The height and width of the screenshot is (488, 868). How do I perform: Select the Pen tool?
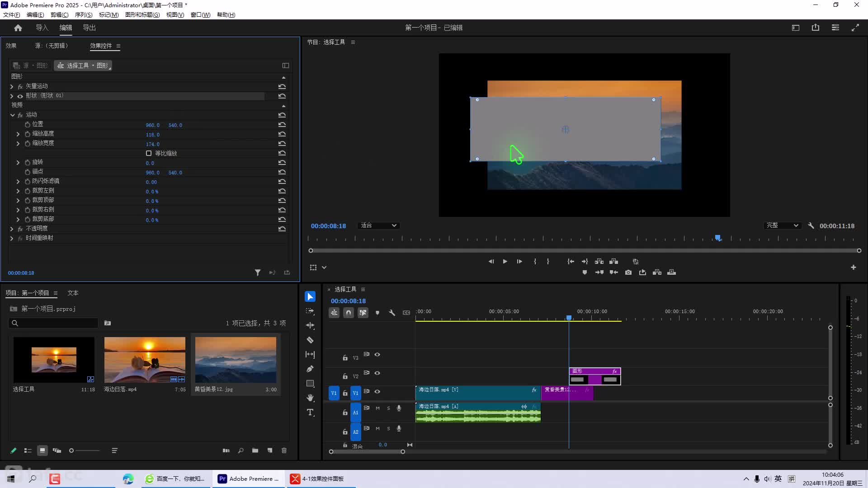[310, 369]
